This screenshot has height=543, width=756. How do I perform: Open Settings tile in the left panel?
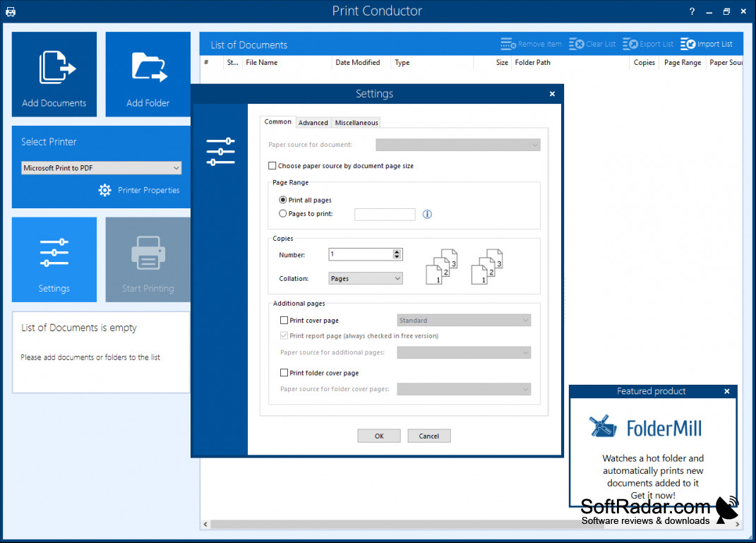54,259
